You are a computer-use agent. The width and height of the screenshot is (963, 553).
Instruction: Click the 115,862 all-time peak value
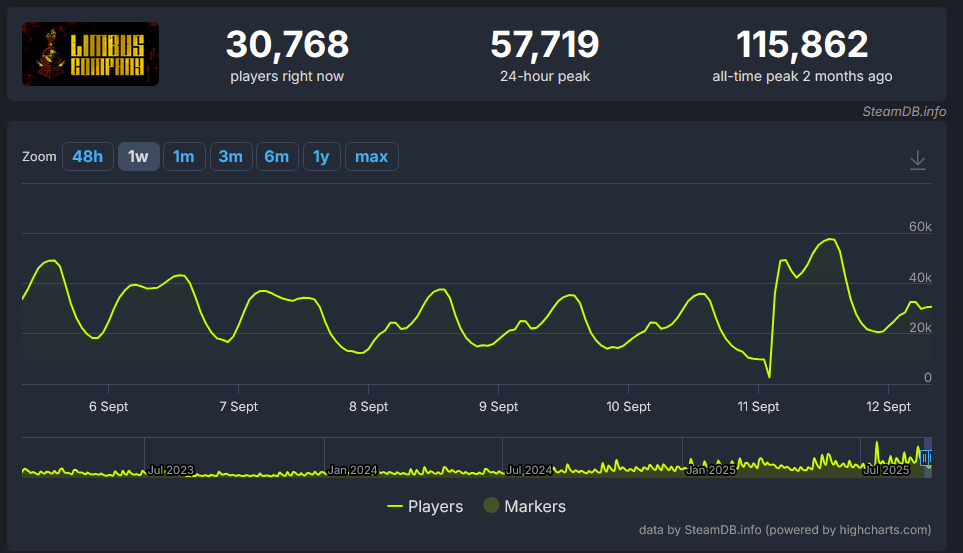pos(802,45)
